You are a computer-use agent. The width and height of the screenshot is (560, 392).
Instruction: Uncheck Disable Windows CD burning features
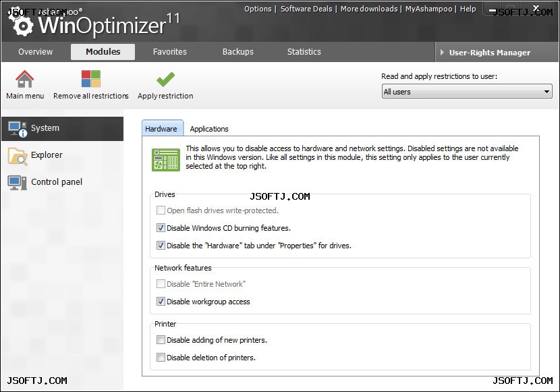coord(161,228)
